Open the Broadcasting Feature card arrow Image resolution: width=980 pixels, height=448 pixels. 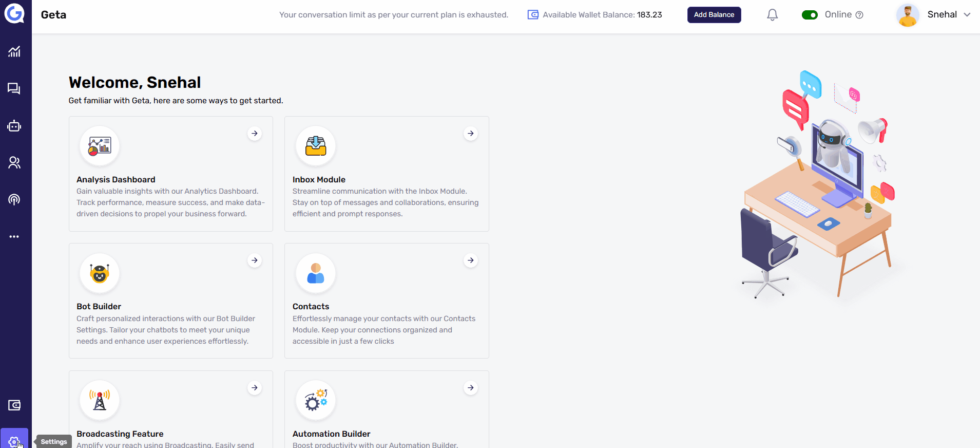(255, 388)
